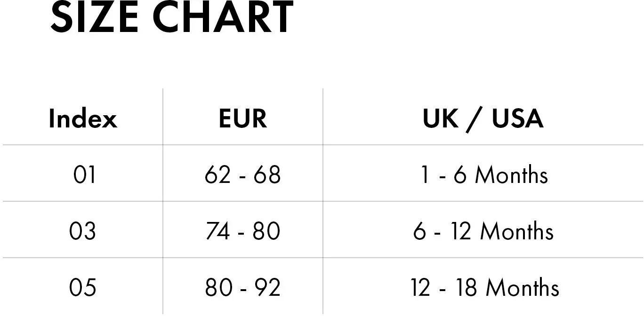This screenshot has width=644, height=316.
Task: Select EUR size 74 - 80
Action: (x=243, y=231)
